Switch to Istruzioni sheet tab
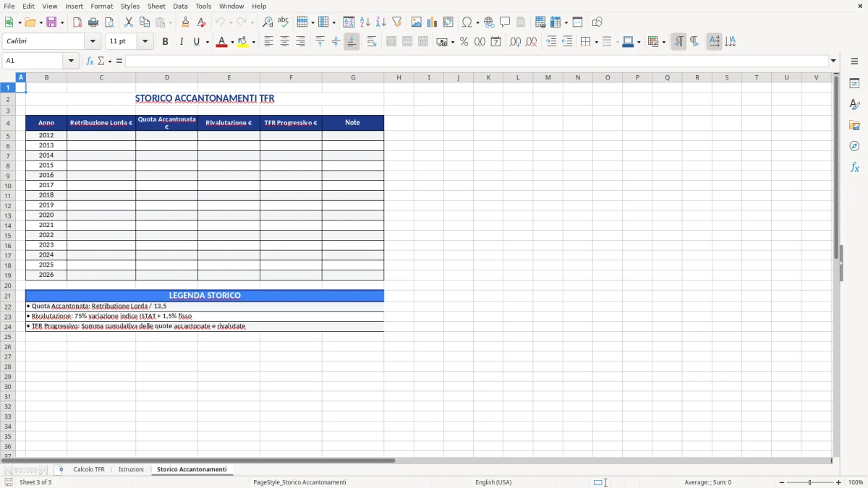The image size is (868, 488). pyautogui.click(x=131, y=469)
